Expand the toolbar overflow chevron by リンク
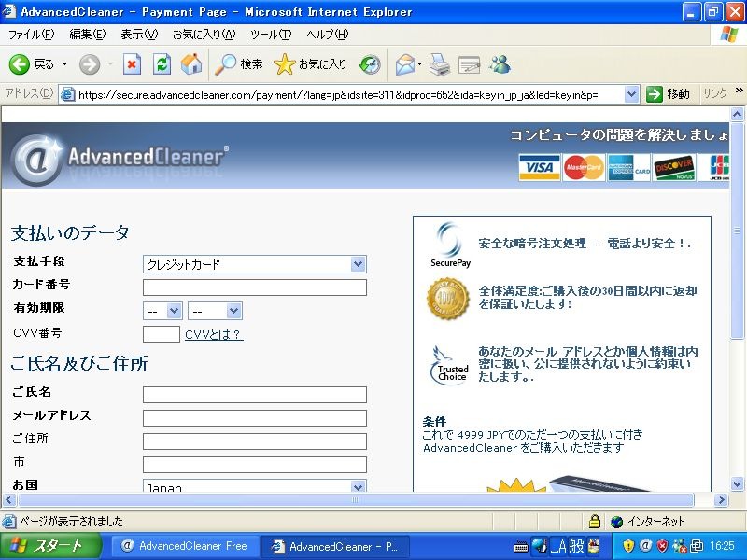Viewport: 747px width, 560px height. [739, 91]
